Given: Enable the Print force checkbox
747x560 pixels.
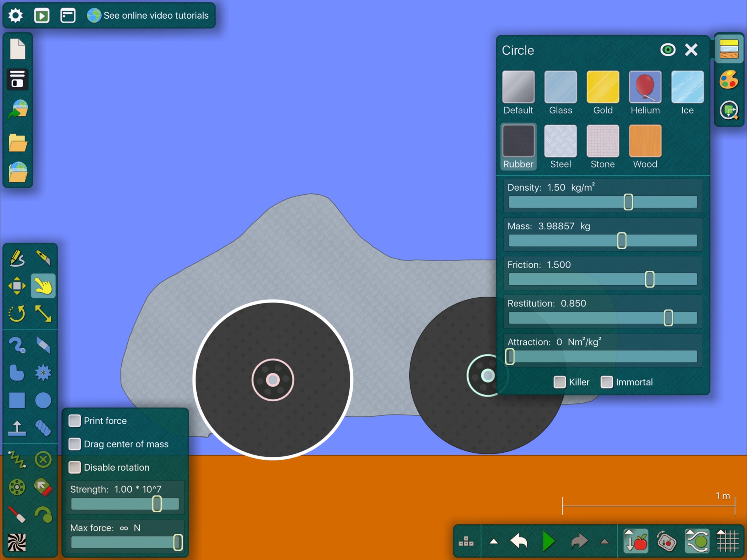Looking at the screenshot, I should 75,421.
